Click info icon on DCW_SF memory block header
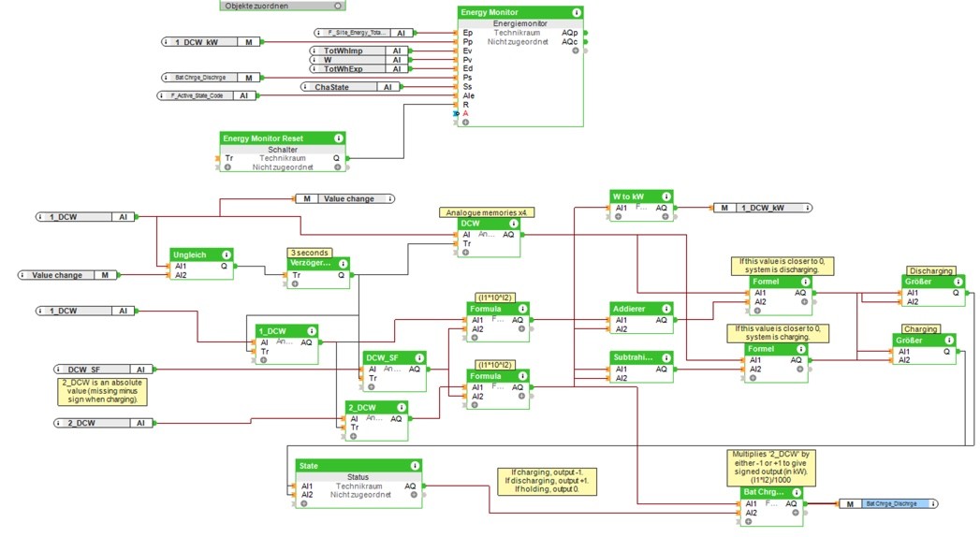This screenshot has height=537, width=980. (419, 357)
